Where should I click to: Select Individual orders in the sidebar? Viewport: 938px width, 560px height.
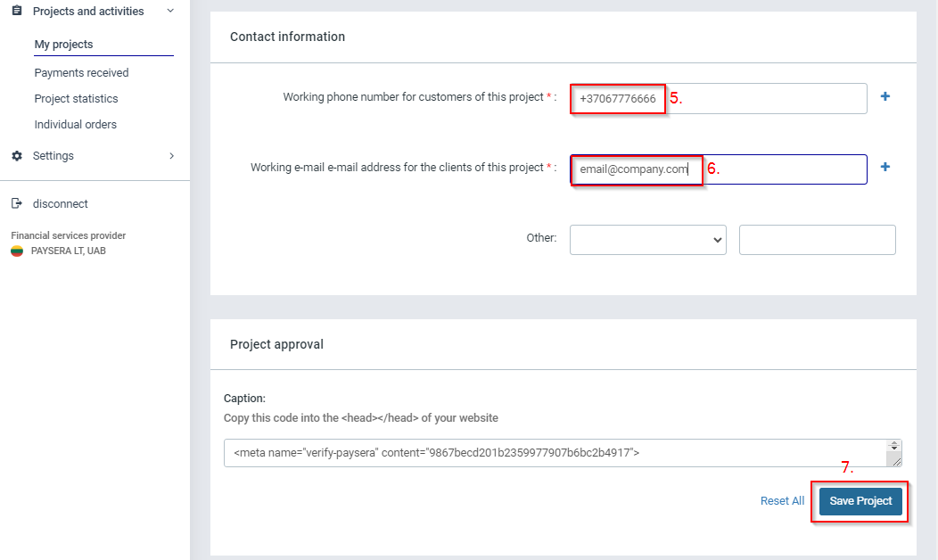[75, 125]
